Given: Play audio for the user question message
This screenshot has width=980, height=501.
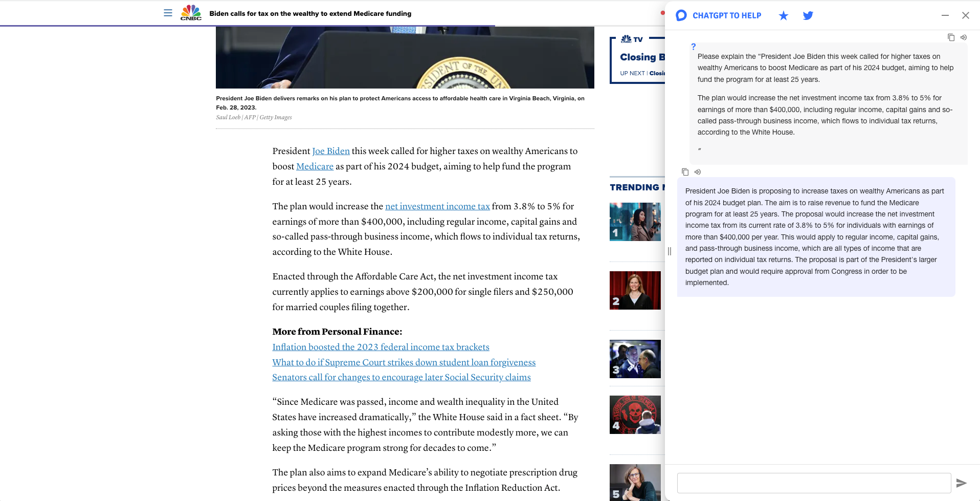Looking at the screenshot, I should 964,37.
